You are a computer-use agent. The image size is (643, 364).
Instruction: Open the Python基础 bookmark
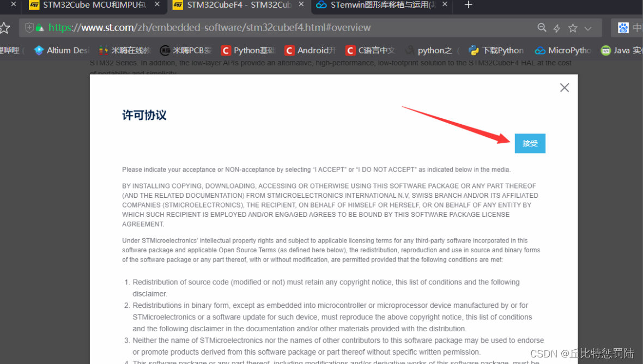[248, 51]
